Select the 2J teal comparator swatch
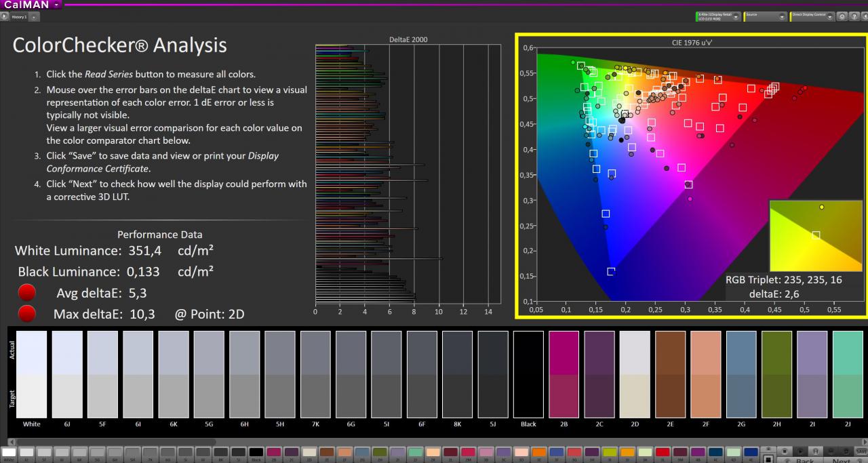 point(848,374)
